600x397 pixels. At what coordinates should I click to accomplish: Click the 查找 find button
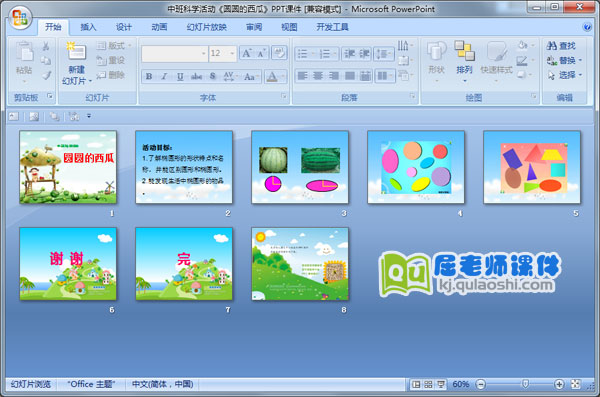pyautogui.click(x=562, y=46)
